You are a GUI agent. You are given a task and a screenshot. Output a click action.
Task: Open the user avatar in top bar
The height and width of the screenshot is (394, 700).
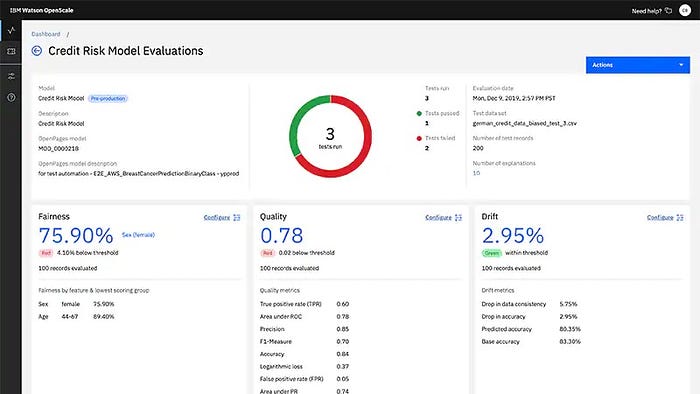[x=685, y=10]
